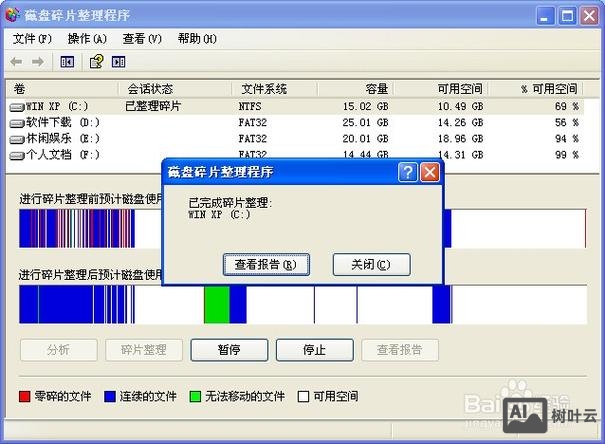Image resolution: width=605 pixels, height=444 pixels.
Task: Click the 25.01 GB capacity cell
Action: (x=365, y=123)
